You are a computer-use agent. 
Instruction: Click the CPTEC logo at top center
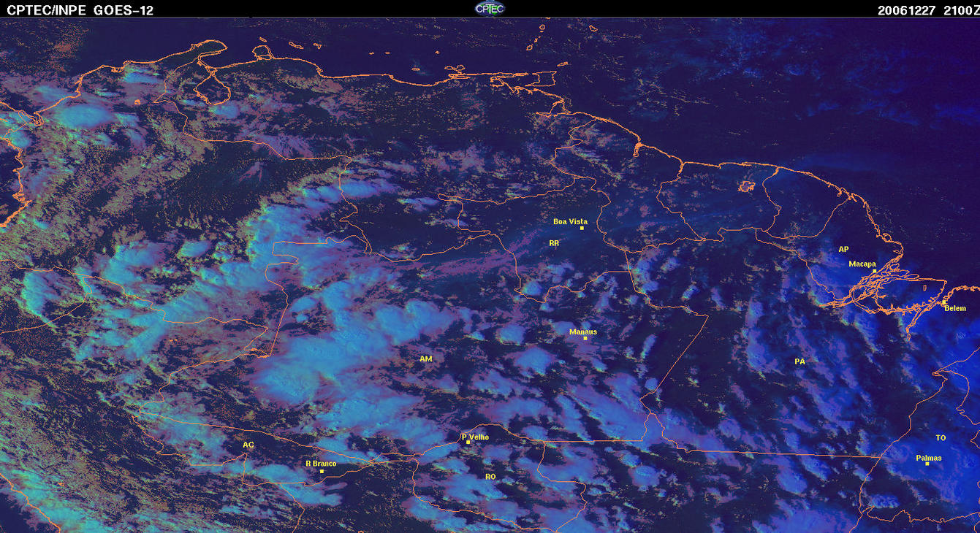coord(490,8)
